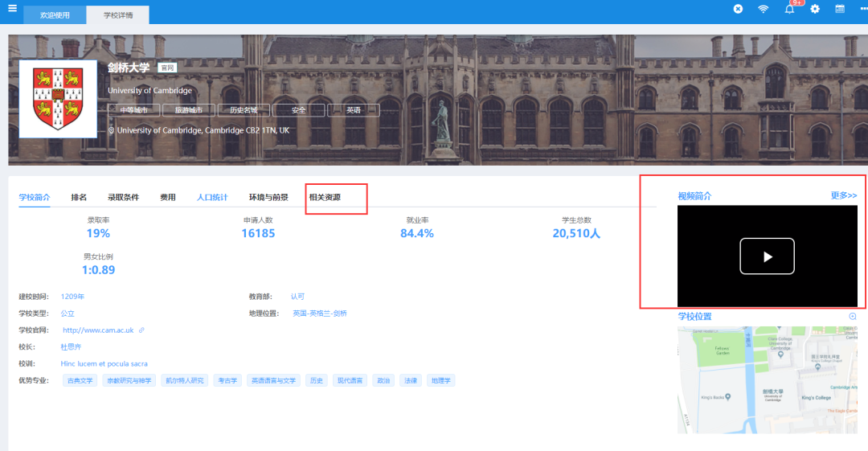
Task: Click the three-dot more options icon
Action: coord(863,9)
